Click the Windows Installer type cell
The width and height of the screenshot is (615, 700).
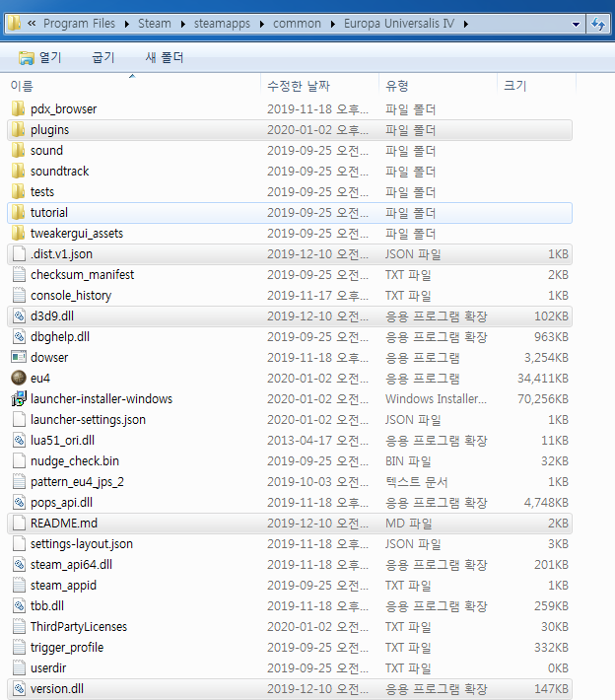click(x=436, y=399)
